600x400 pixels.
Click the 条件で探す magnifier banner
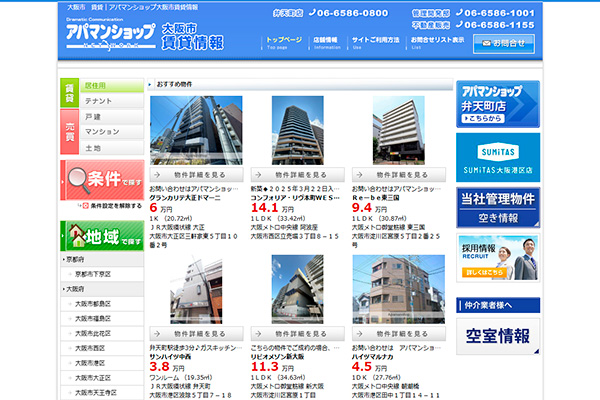coord(102,180)
